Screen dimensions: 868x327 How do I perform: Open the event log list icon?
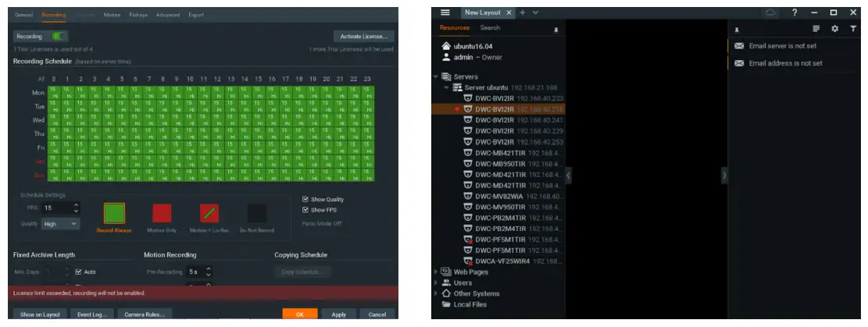pos(816,29)
